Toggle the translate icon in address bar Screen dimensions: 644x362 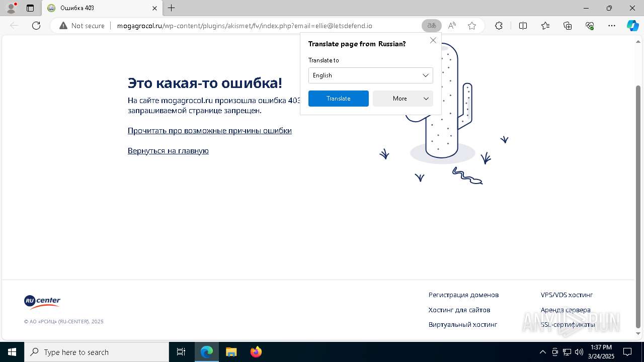(x=431, y=26)
